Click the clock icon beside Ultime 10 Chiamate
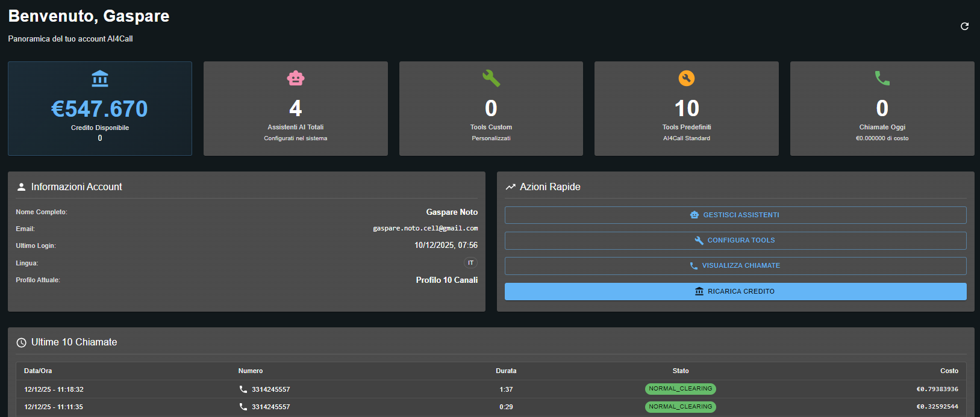 [x=21, y=342]
